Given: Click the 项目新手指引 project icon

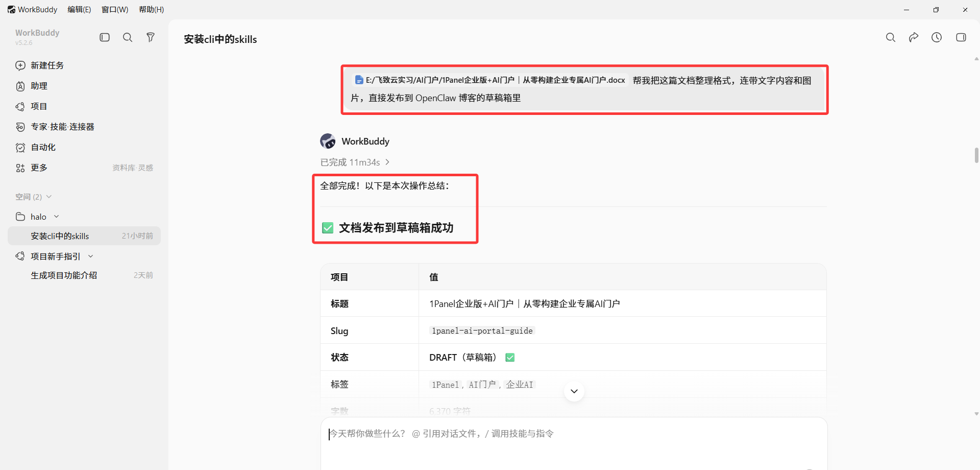Looking at the screenshot, I should (x=20, y=256).
